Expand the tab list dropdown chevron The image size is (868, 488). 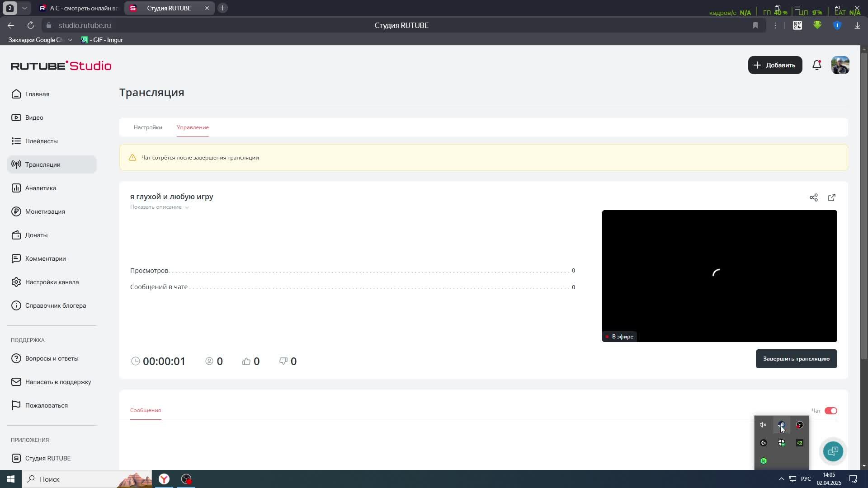[x=25, y=8]
